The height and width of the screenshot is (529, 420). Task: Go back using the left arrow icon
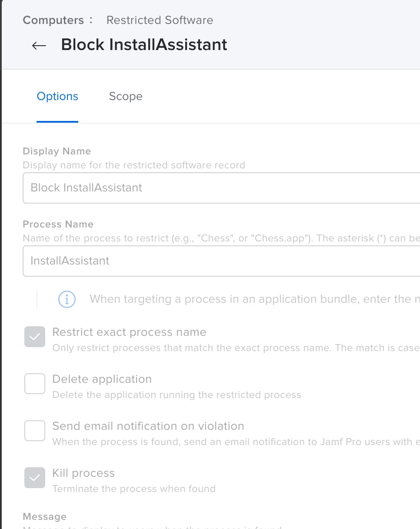tap(39, 45)
